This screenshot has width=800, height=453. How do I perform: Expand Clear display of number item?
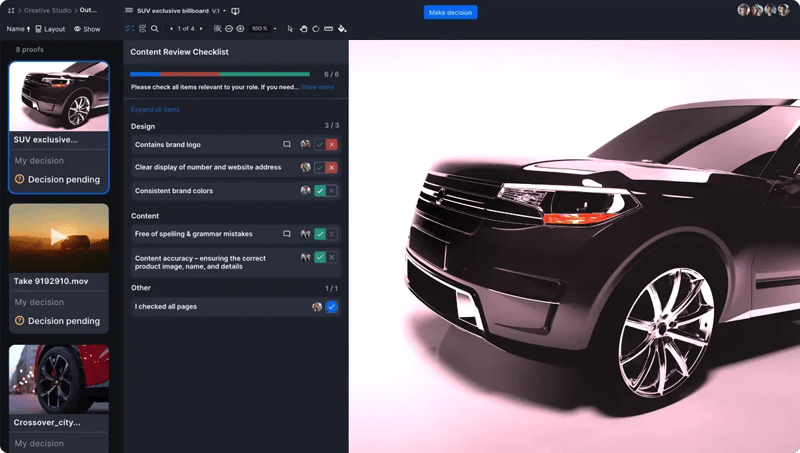(236, 167)
